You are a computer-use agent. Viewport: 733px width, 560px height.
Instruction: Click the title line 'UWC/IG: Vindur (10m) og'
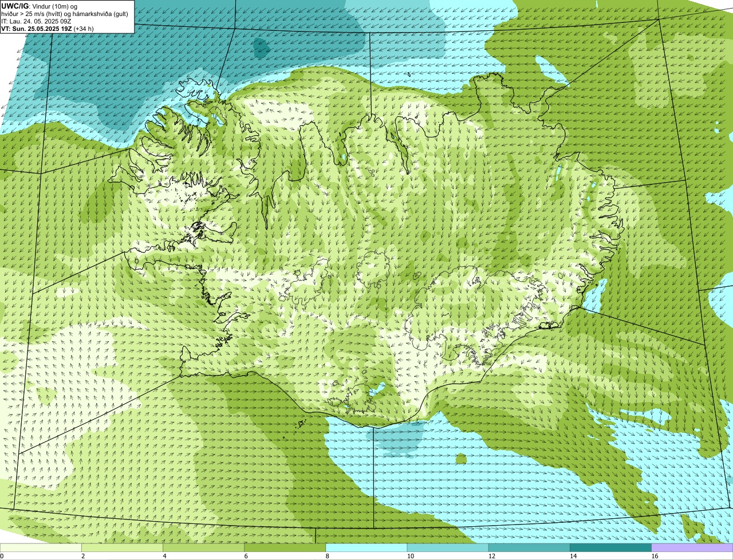coord(39,6)
